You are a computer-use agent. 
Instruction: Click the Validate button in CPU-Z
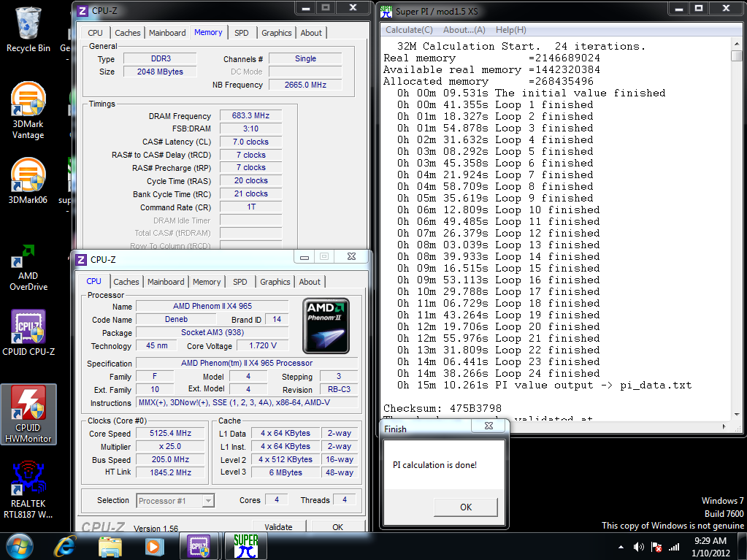(x=278, y=526)
